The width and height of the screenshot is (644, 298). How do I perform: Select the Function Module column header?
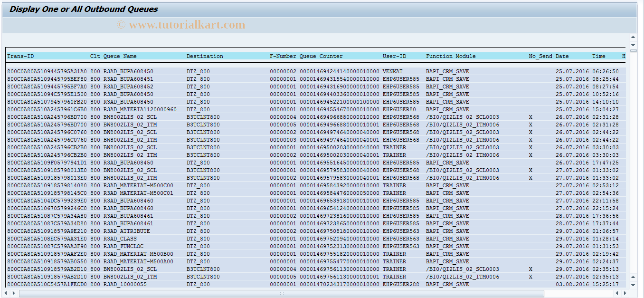tap(450, 56)
